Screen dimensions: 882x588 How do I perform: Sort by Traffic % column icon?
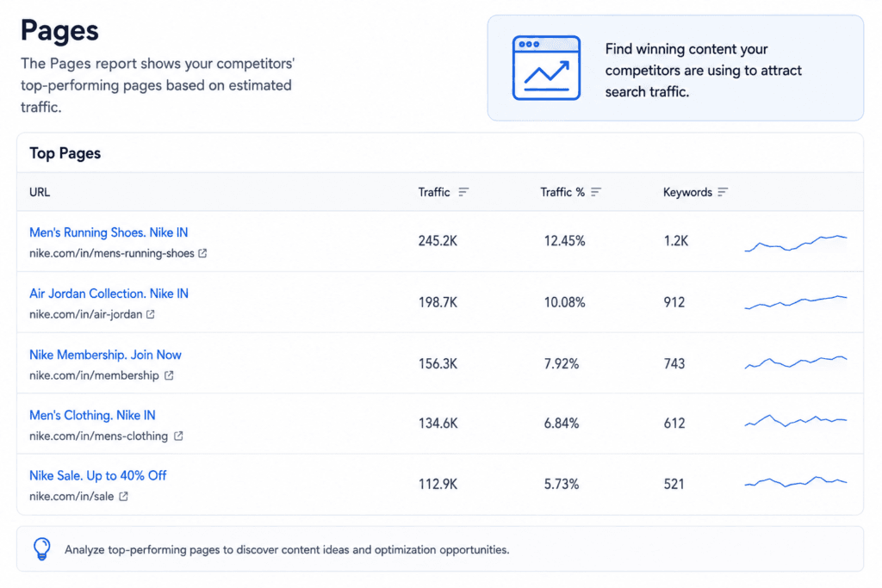click(x=596, y=192)
